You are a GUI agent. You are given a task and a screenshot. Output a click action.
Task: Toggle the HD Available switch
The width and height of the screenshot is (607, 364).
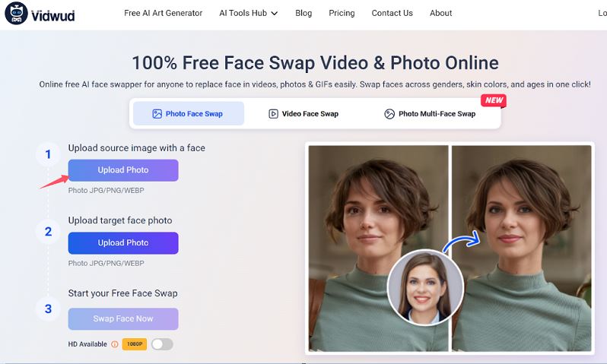(162, 344)
